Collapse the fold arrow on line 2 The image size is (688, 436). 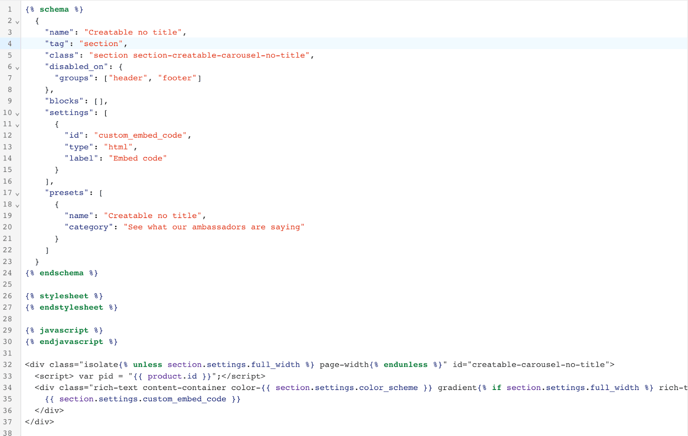(x=17, y=21)
